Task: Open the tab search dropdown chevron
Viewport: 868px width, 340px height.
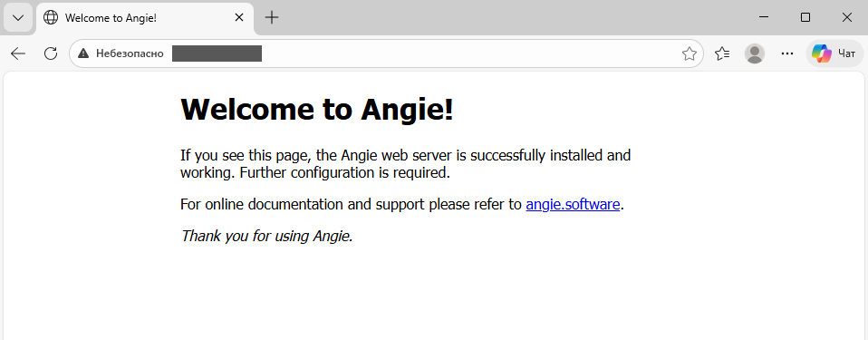Action: pos(18,18)
